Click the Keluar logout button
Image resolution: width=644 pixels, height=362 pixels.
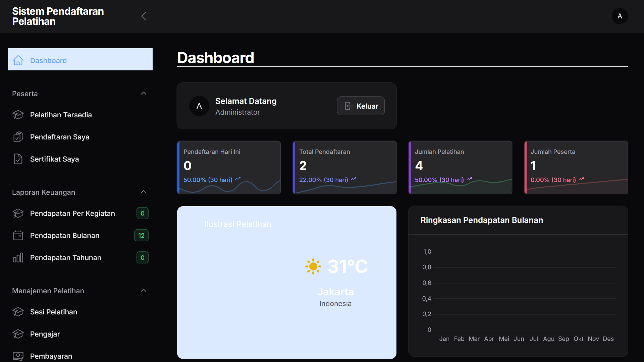click(361, 106)
